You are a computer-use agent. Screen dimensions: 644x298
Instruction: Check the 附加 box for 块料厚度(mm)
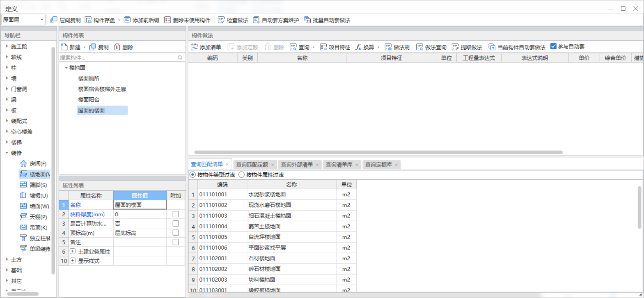point(176,214)
